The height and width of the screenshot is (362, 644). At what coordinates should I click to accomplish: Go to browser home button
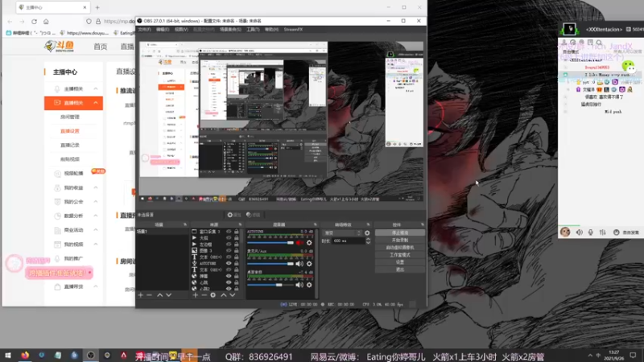tap(46, 22)
